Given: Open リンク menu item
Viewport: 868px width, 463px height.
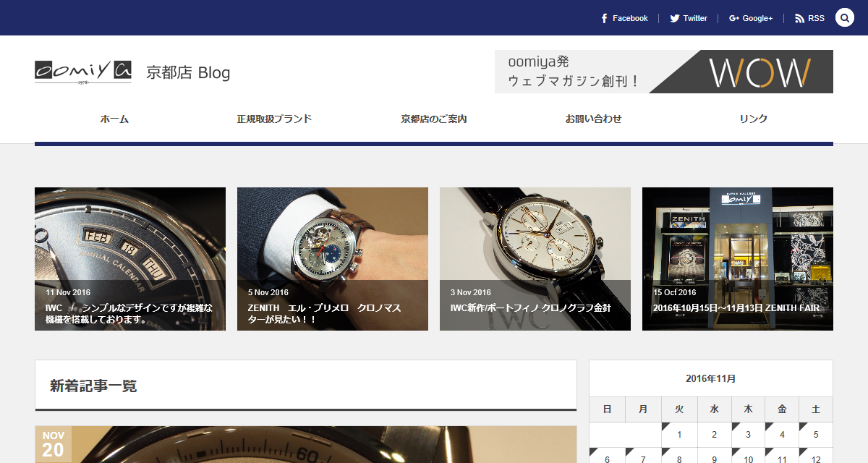Looking at the screenshot, I should tap(753, 119).
